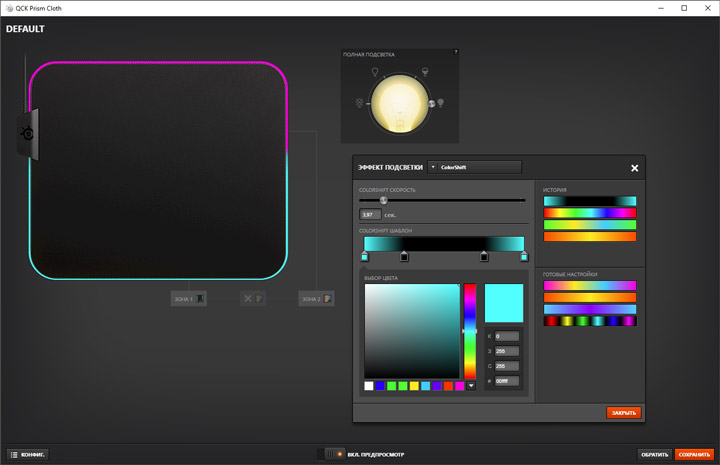Viewport: 720px width, 465px height.
Task: Expand the preset swatches dropdown arrow
Action: click(x=471, y=386)
